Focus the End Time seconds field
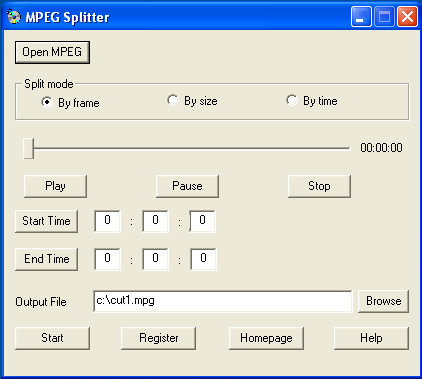This screenshot has height=379, width=422. (203, 259)
